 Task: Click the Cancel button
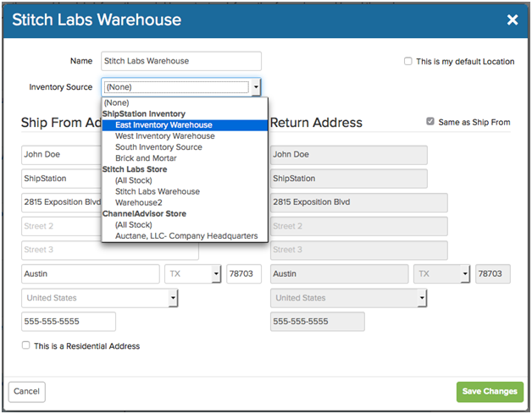26,391
